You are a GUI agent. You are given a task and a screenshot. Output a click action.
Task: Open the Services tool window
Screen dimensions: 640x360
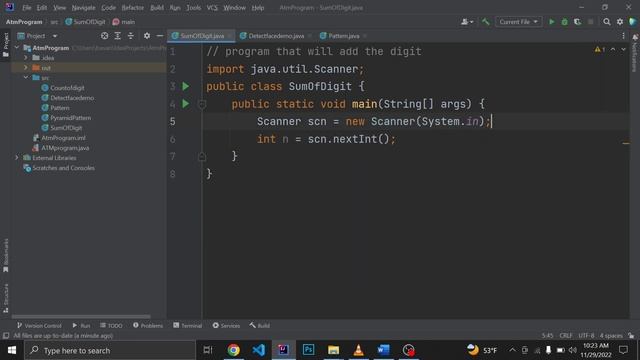click(226, 325)
